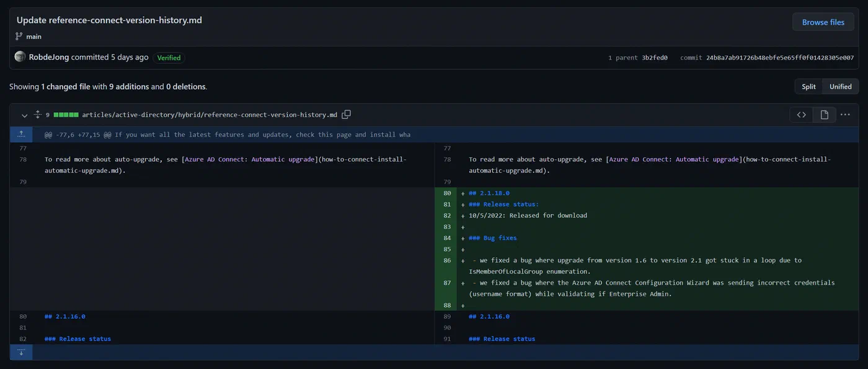This screenshot has width=868, height=369.
Task: Collapse the changed file diff chevron
Action: (x=24, y=115)
